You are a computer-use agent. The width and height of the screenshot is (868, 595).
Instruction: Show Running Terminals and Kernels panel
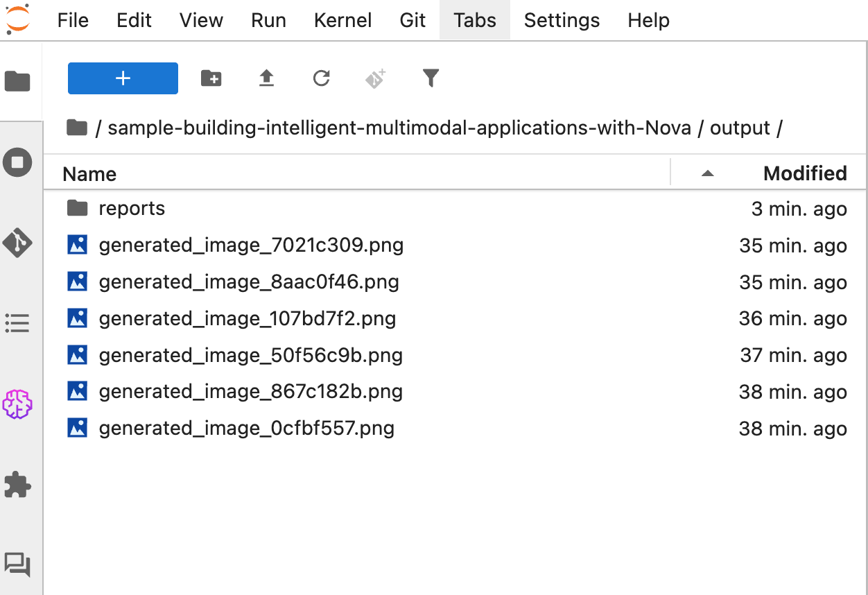(x=17, y=163)
